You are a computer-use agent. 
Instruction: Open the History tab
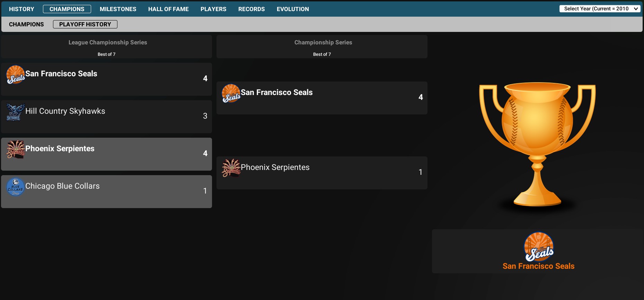point(21,9)
